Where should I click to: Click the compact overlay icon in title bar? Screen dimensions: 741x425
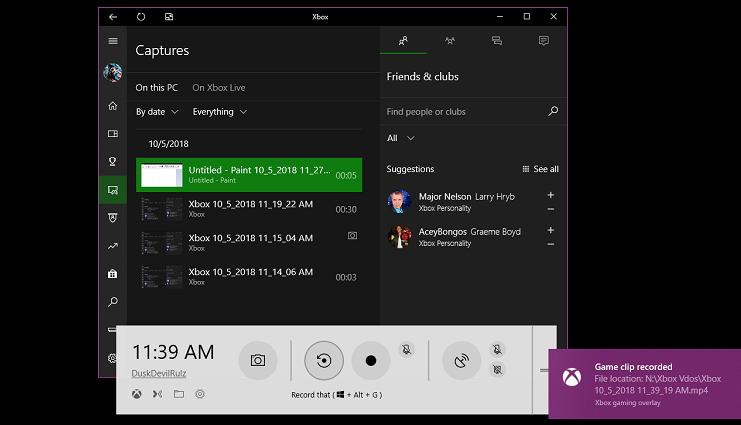click(169, 17)
